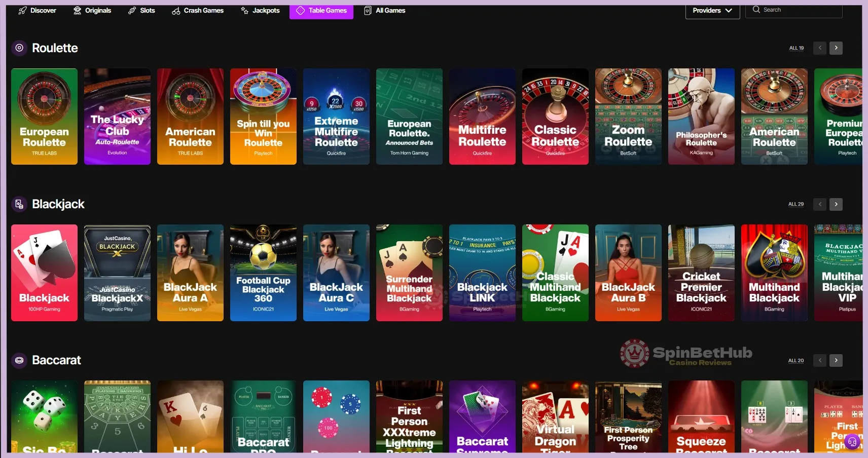Go to the Crash Games tab

tap(198, 10)
